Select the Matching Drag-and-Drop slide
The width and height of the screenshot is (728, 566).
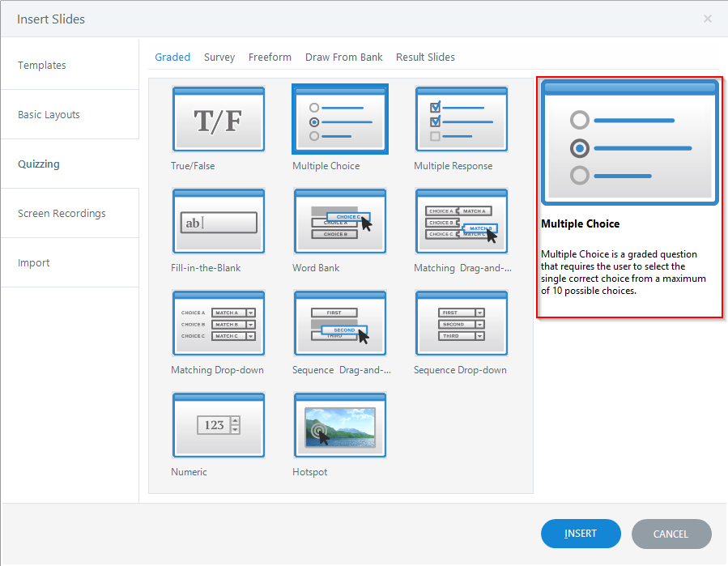coord(461,221)
